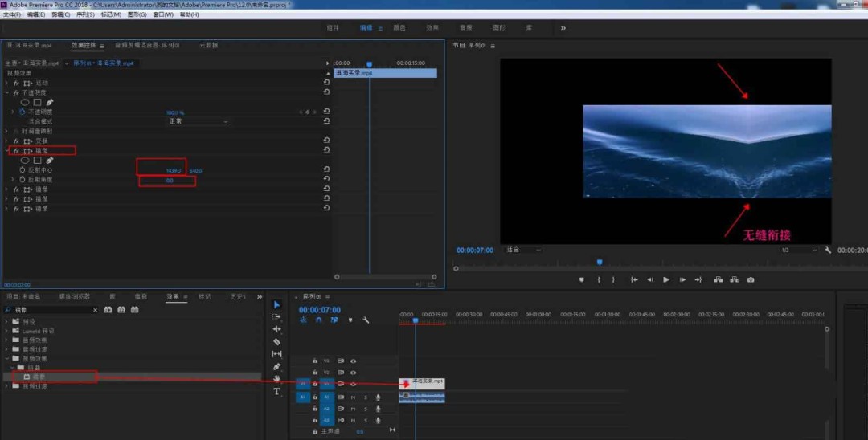Viewport: 868px width, 440px height.
Task: Click the program monitor play button
Action: 666,279
